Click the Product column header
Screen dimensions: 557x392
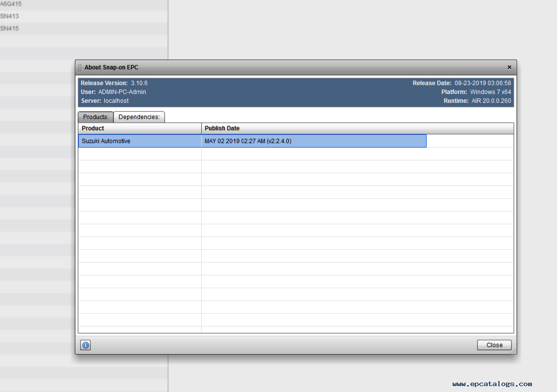pyautogui.click(x=140, y=128)
